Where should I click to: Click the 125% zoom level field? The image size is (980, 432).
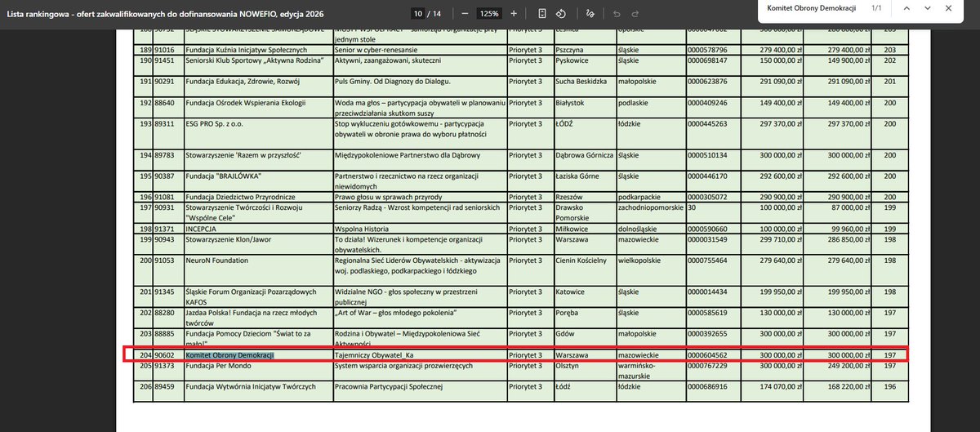click(488, 14)
